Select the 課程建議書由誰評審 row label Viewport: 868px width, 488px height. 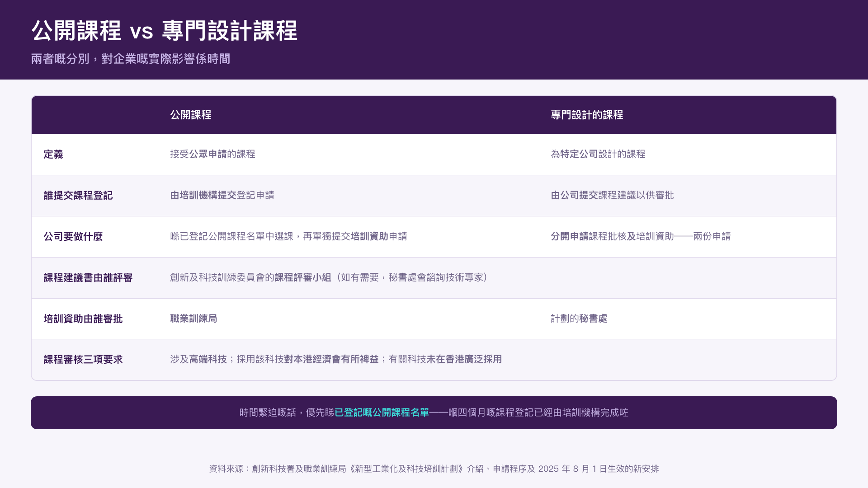point(88,278)
